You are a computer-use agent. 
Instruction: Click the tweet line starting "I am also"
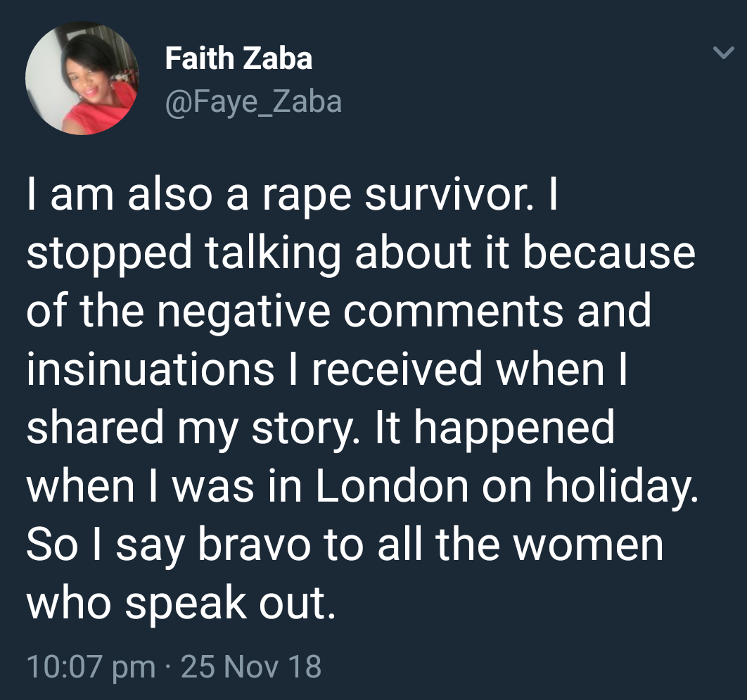(292, 196)
